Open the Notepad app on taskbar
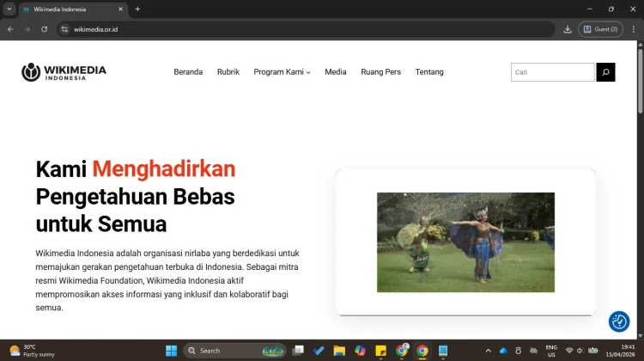 [x=443, y=351]
